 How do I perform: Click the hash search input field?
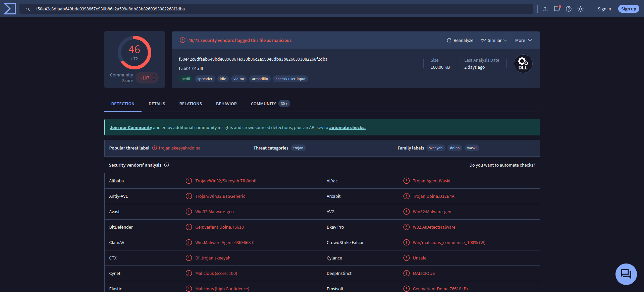(x=276, y=9)
